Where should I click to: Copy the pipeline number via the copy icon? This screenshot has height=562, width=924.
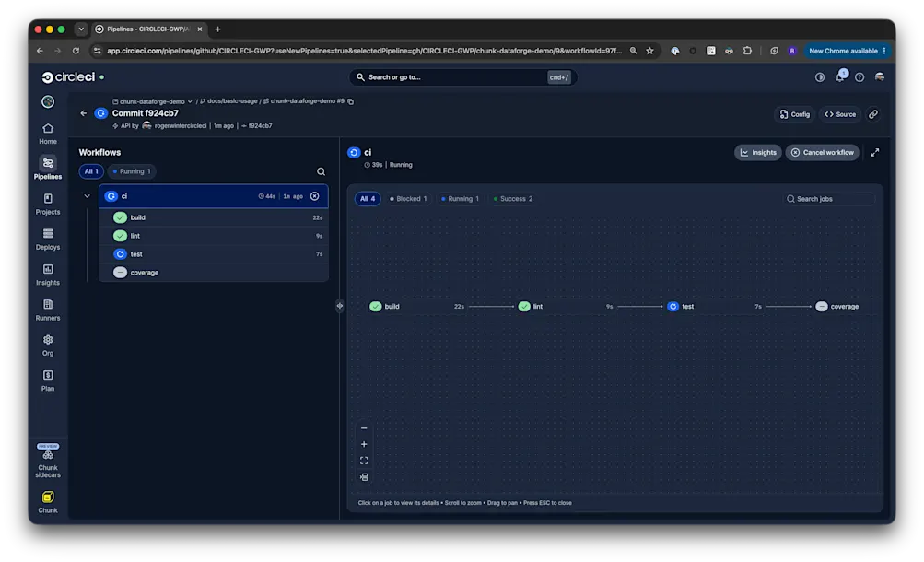coord(351,101)
